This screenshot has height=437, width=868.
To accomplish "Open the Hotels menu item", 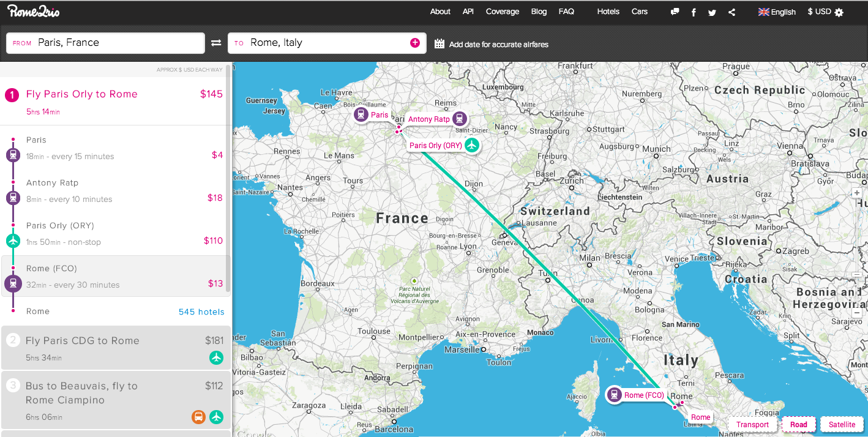I will [608, 12].
